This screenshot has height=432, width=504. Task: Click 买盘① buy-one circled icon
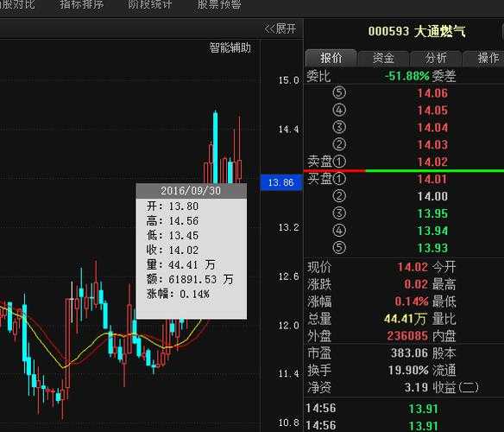pos(339,179)
